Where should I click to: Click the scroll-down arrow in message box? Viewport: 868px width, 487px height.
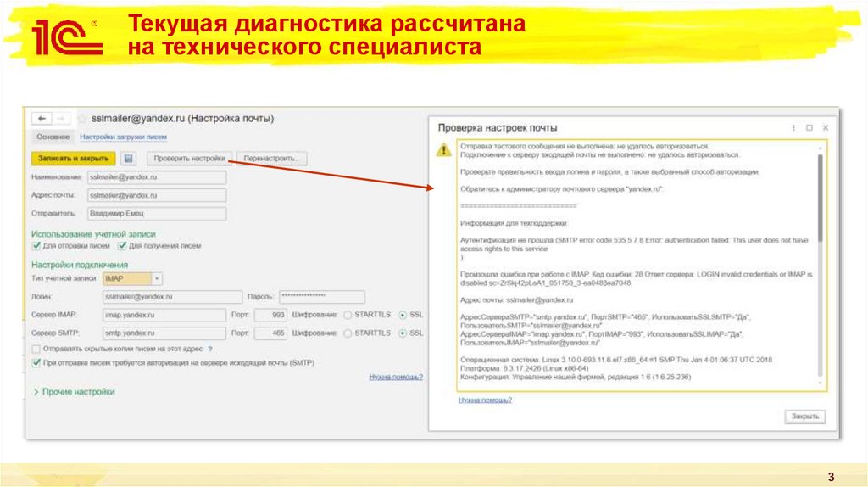[820, 383]
